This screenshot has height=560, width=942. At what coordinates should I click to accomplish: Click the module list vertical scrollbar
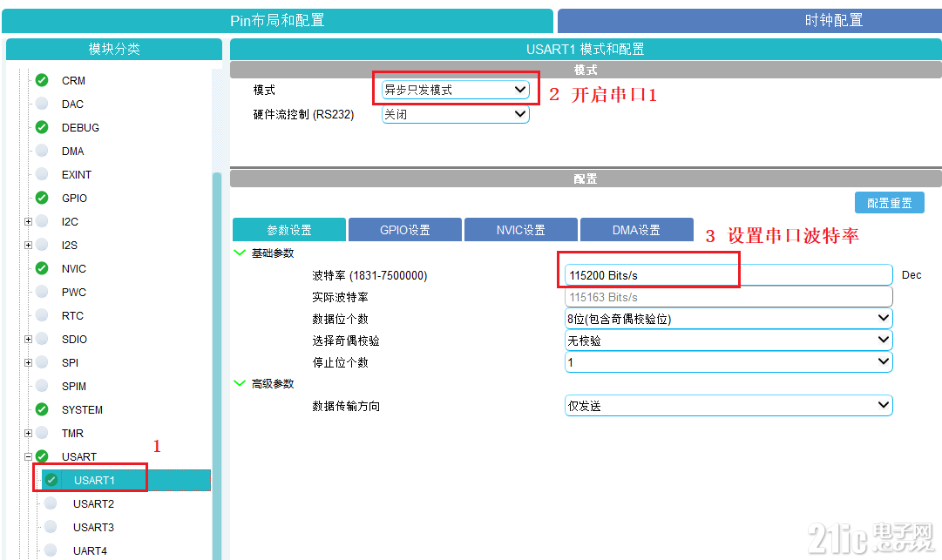[217, 366]
